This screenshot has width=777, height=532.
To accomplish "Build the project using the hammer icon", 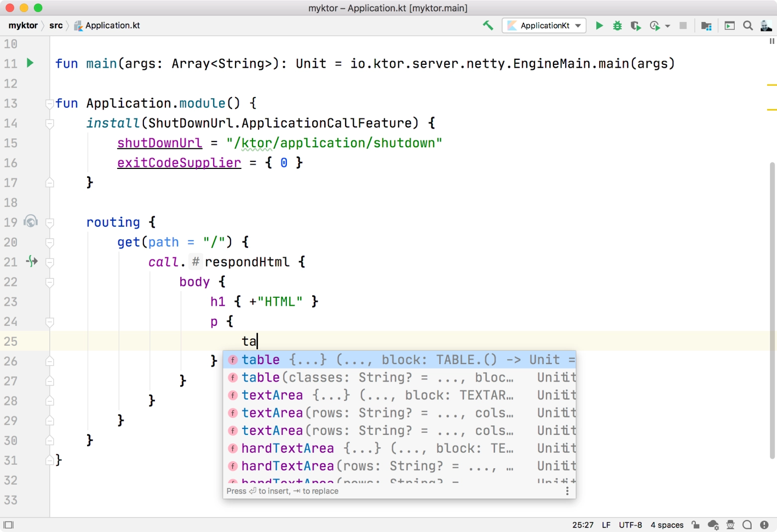I will (488, 25).
